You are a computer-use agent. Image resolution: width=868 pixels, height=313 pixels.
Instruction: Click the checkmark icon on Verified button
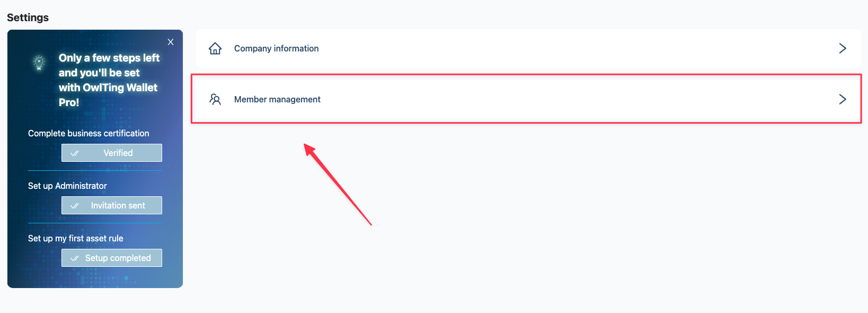pos(75,153)
